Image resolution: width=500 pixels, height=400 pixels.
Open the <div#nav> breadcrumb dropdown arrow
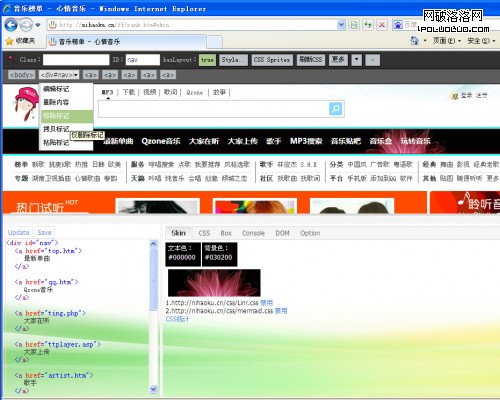tap(76, 75)
